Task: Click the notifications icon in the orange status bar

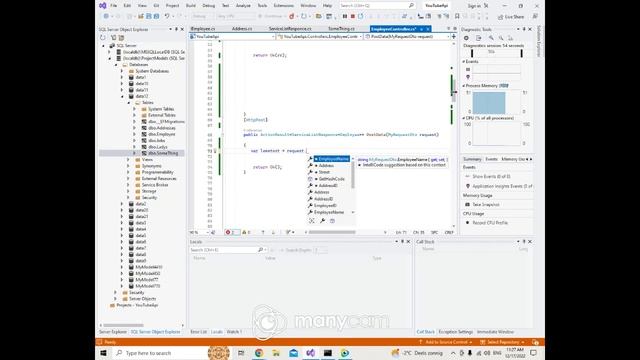Action: pos(536,342)
